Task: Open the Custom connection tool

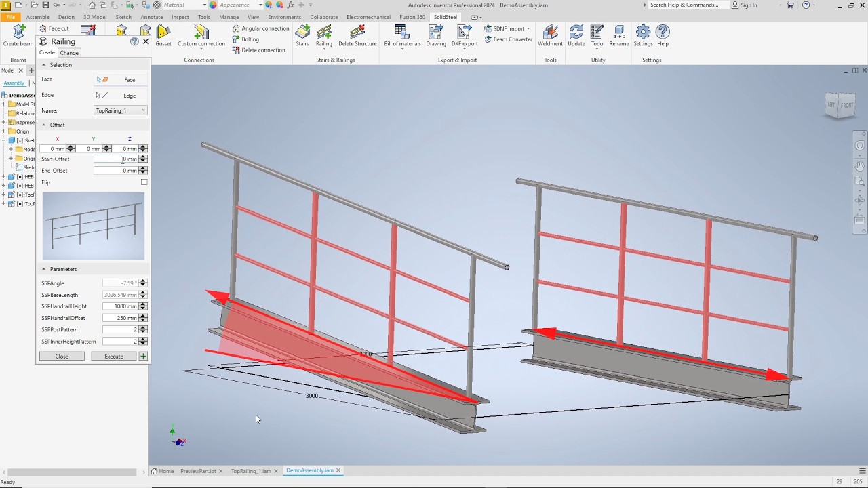Action: pyautogui.click(x=201, y=36)
